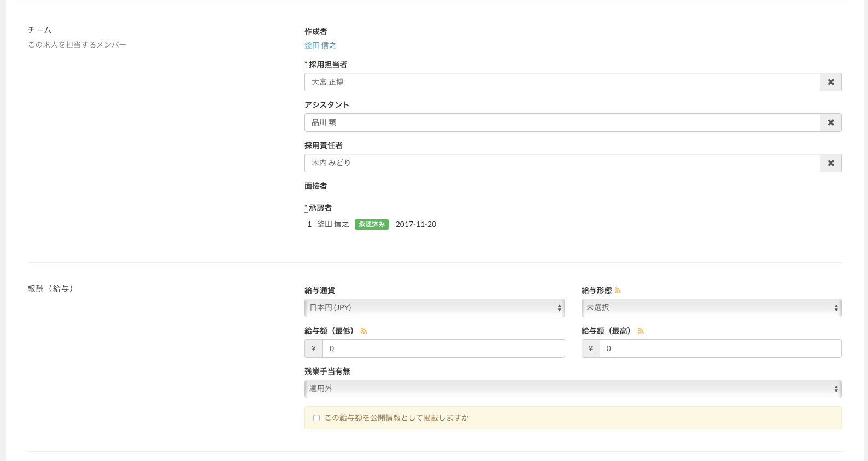Expand the 給与形態 dropdown

click(711, 308)
